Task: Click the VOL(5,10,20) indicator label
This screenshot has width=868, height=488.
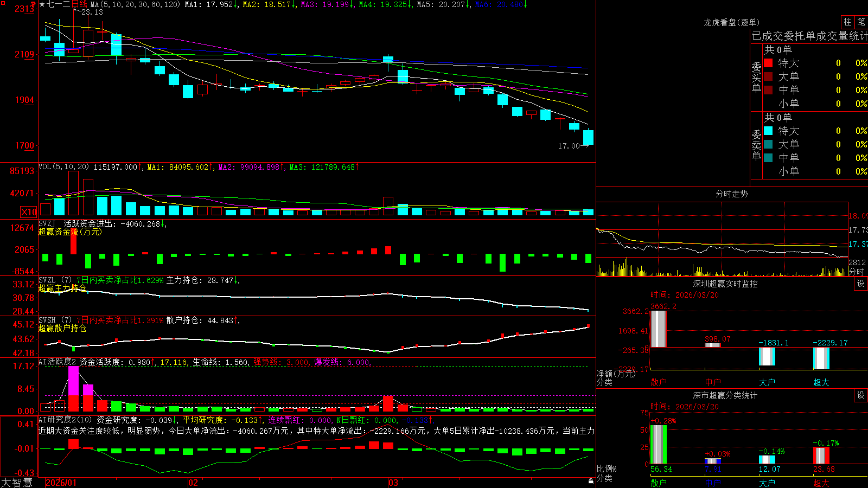Action: (63, 166)
